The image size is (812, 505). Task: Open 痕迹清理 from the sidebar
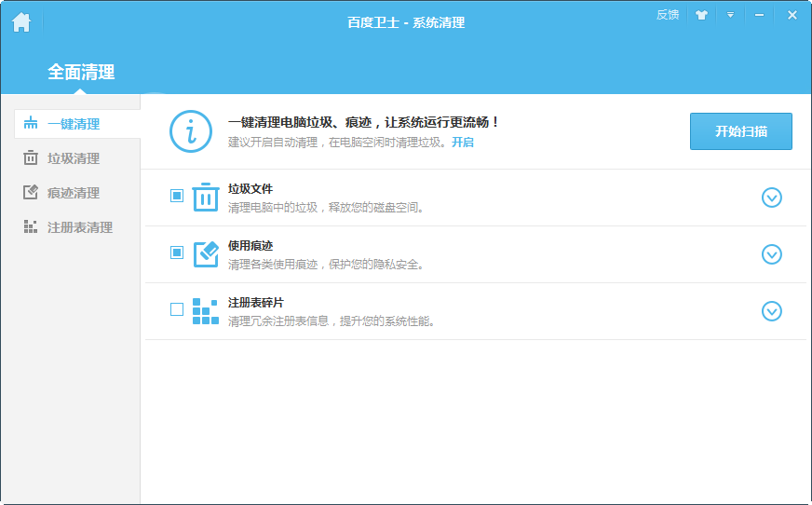coord(74,193)
